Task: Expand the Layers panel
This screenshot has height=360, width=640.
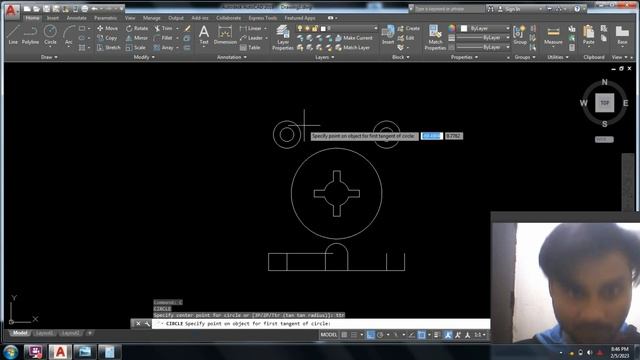Action: click(x=324, y=57)
